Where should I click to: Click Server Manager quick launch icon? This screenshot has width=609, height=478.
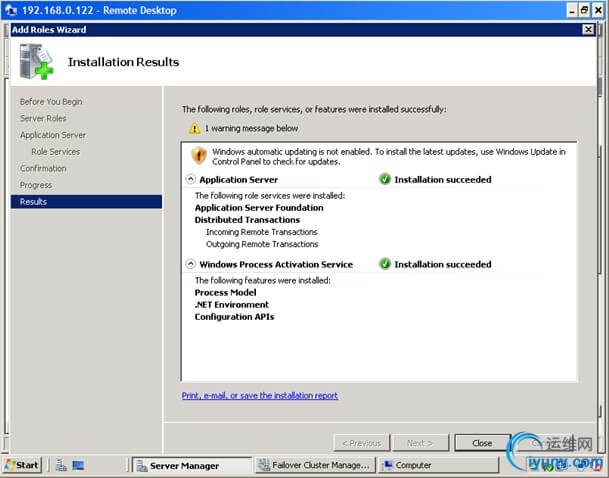click(x=61, y=465)
